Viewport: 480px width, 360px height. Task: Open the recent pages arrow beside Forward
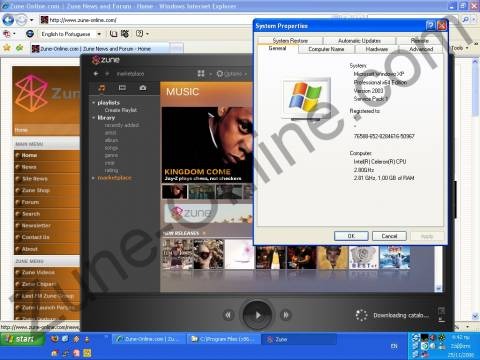pyautogui.click(x=32, y=20)
